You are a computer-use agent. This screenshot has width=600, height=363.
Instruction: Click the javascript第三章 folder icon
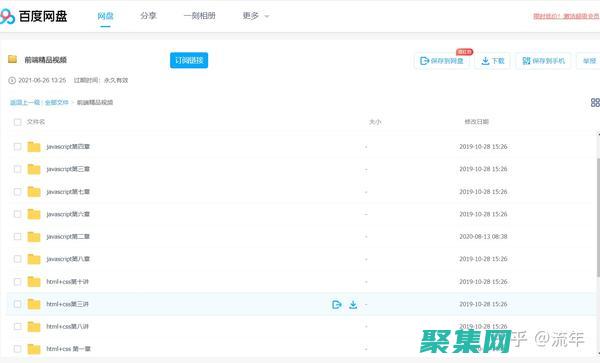[34, 169]
